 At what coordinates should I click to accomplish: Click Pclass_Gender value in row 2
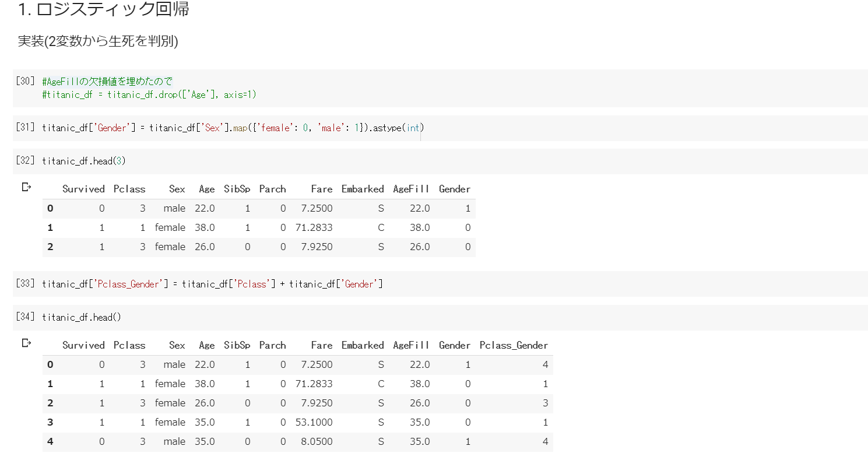pyautogui.click(x=545, y=403)
